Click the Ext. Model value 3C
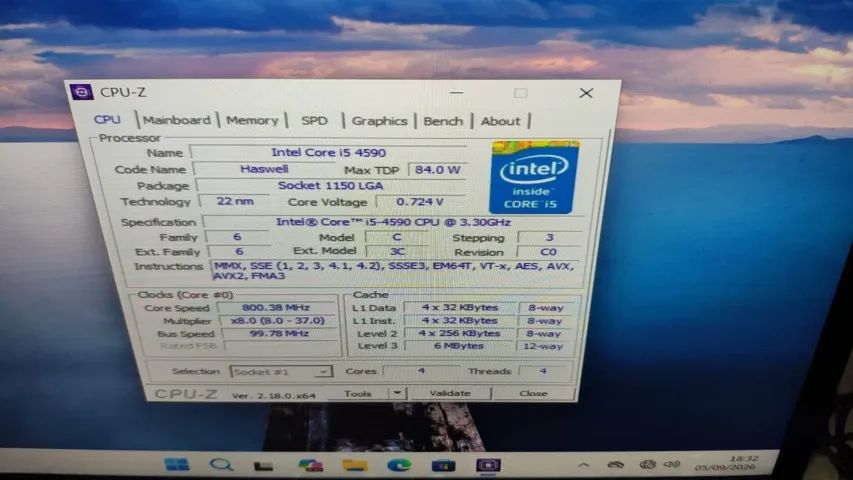The width and height of the screenshot is (853, 480). (397, 251)
